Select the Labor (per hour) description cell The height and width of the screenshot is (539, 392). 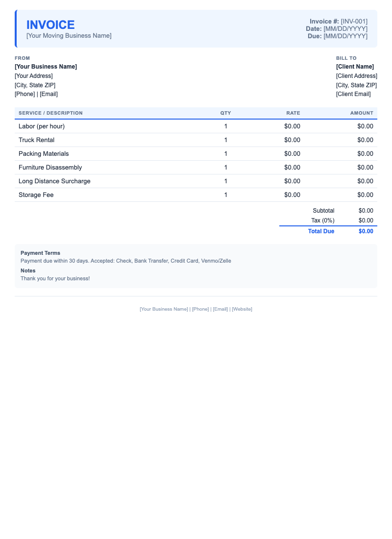[x=42, y=126]
